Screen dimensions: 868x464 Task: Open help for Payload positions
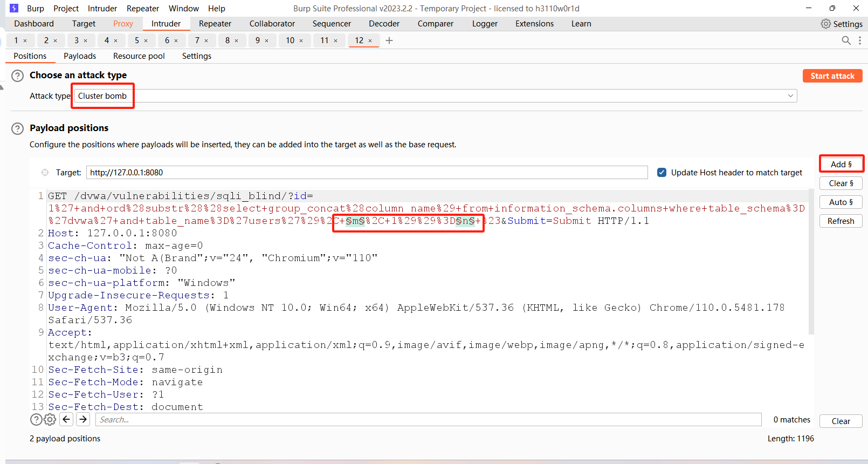pyautogui.click(x=18, y=128)
